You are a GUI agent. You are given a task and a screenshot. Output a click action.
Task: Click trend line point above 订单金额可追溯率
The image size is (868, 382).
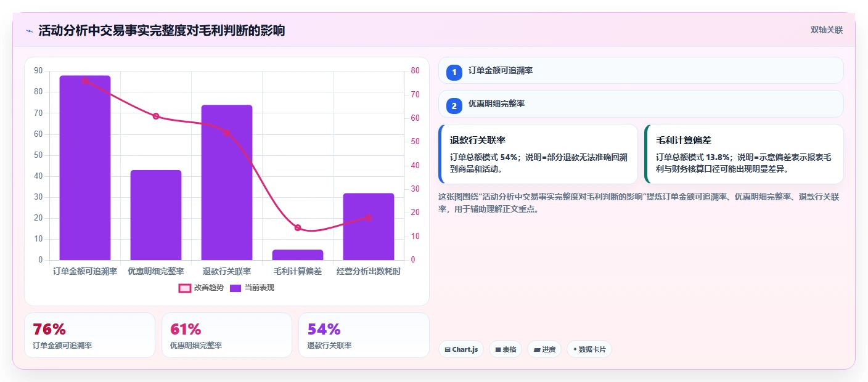click(85, 80)
